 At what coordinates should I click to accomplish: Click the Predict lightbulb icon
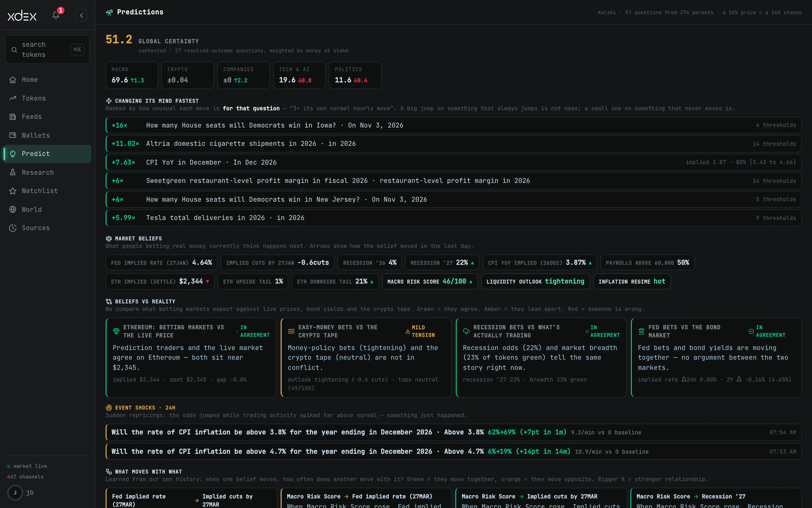(13, 153)
